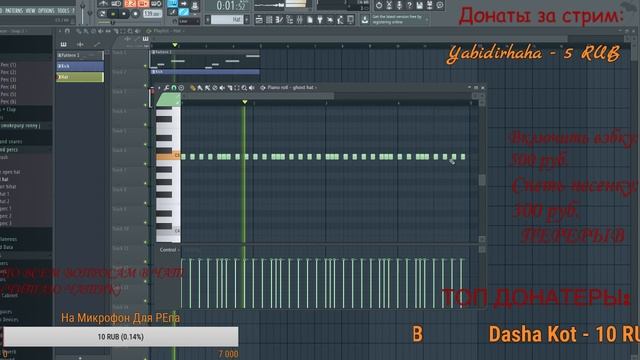Open the ghost hat target channel dropdown
The image size is (640, 360).
click(291, 88)
